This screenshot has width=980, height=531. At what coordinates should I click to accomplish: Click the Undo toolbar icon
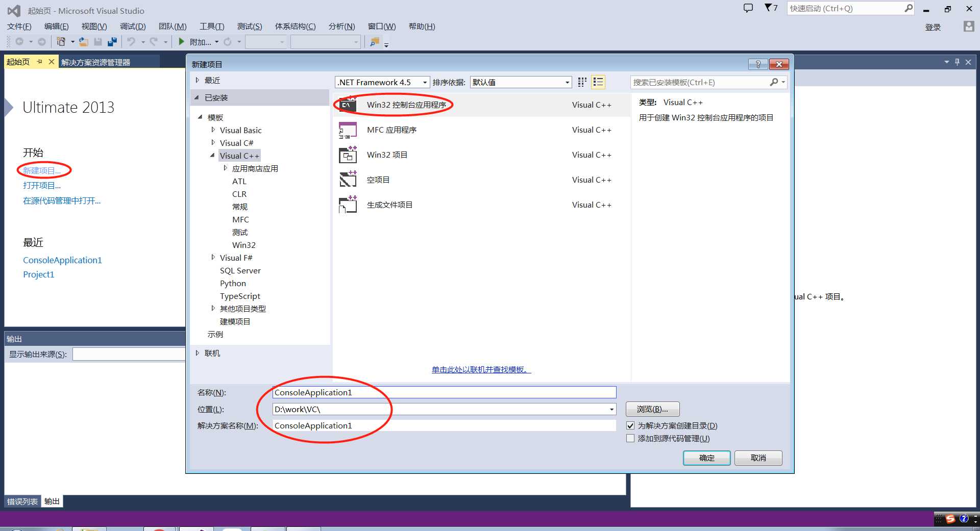coord(131,42)
